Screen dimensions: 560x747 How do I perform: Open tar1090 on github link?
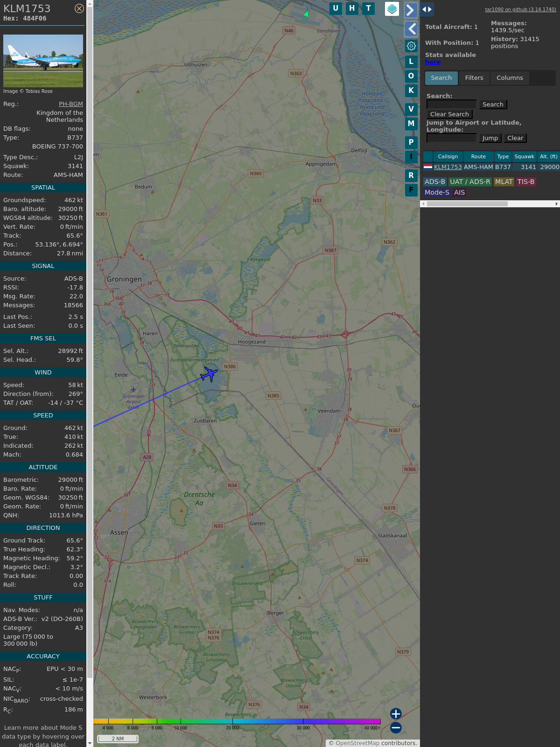520,9
